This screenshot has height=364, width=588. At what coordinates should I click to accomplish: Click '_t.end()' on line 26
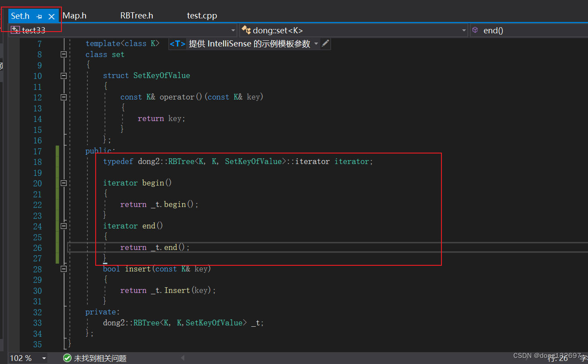click(168, 247)
